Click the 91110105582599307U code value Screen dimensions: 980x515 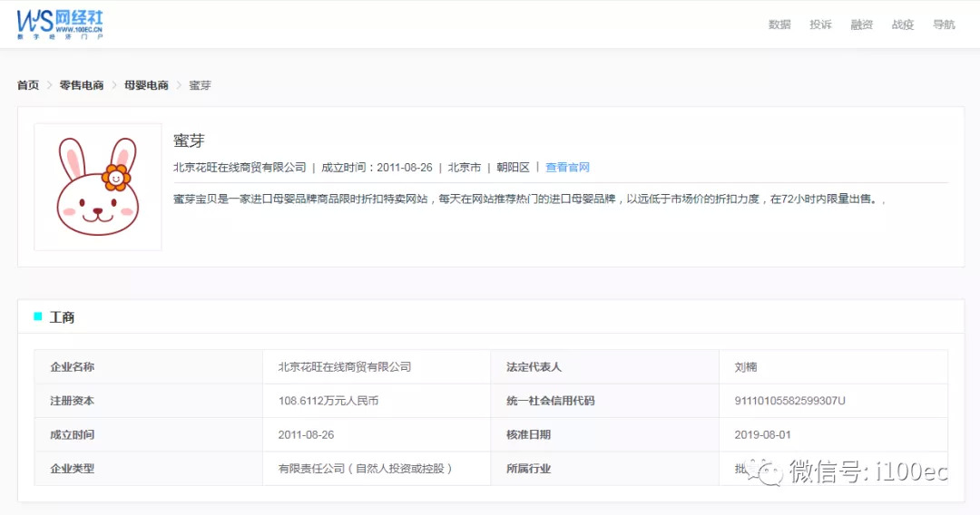pyautogui.click(x=790, y=401)
